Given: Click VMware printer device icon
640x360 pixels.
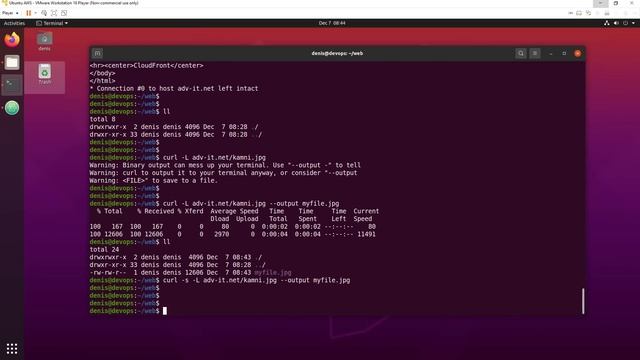Looking at the screenshot, I should tap(607, 13).
